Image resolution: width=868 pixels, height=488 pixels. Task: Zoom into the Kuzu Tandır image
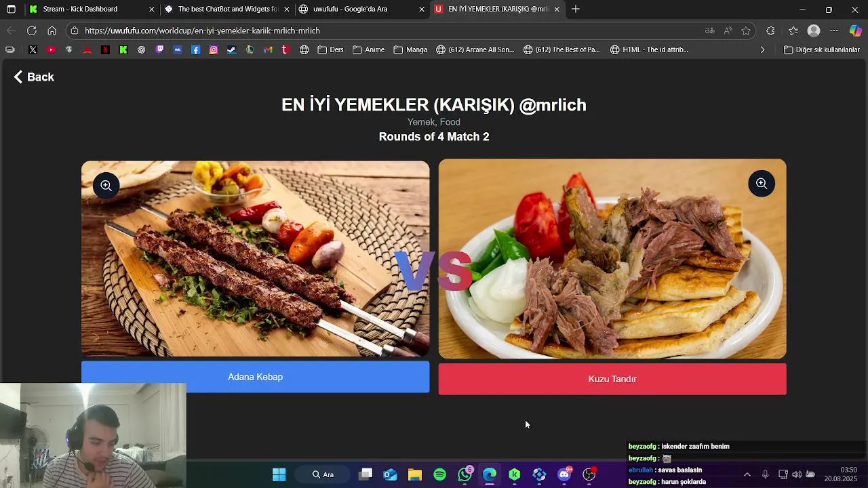(762, 184)
